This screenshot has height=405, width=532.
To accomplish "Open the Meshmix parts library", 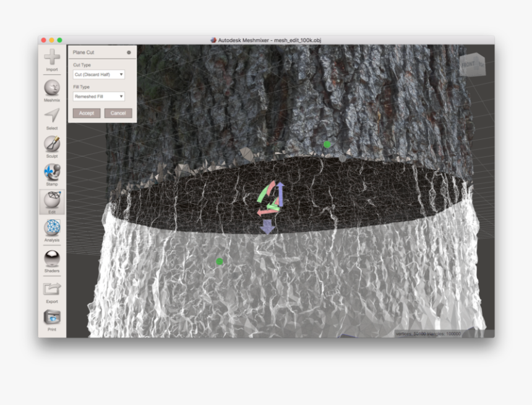I will click(51, 88).
